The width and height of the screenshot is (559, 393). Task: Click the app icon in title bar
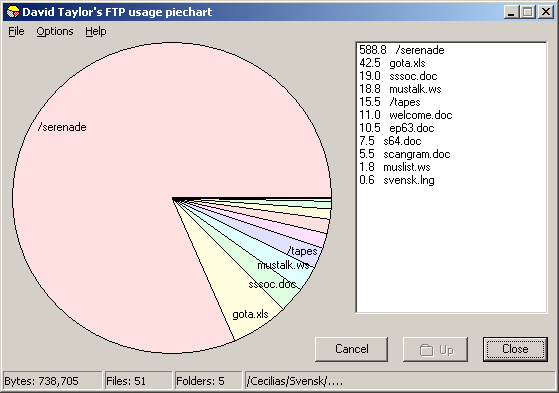(12, 12)
